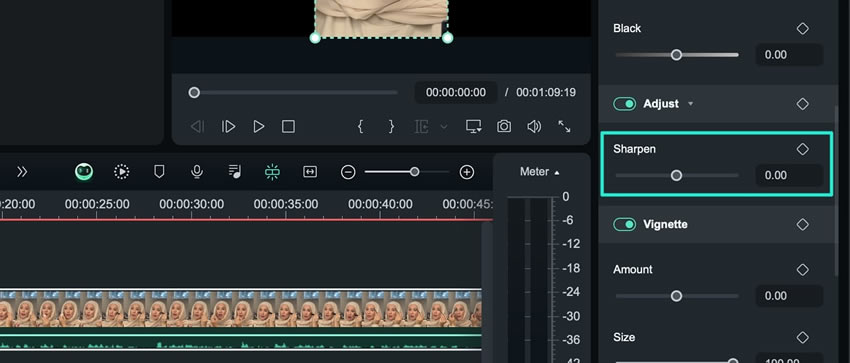This screenshot has width=850, height=363.
Task: Add keyframe for Size parameter
Action: pyautogui.click(x=803, y=338)
